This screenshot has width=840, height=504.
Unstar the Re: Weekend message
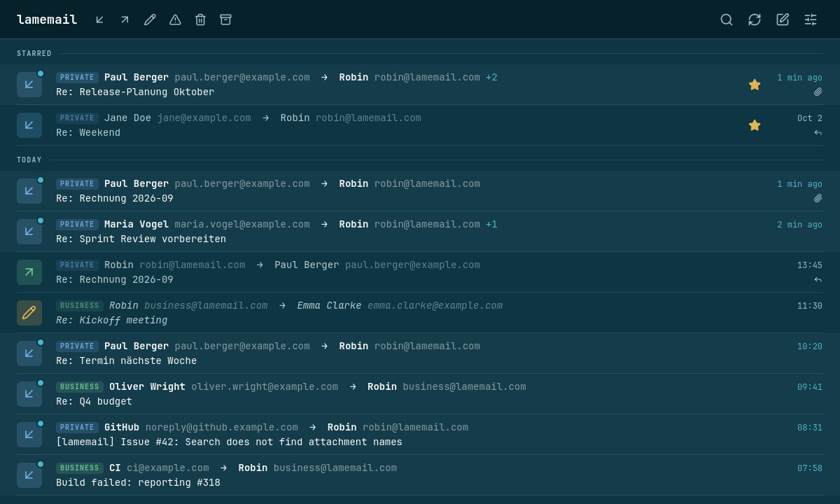755,125
